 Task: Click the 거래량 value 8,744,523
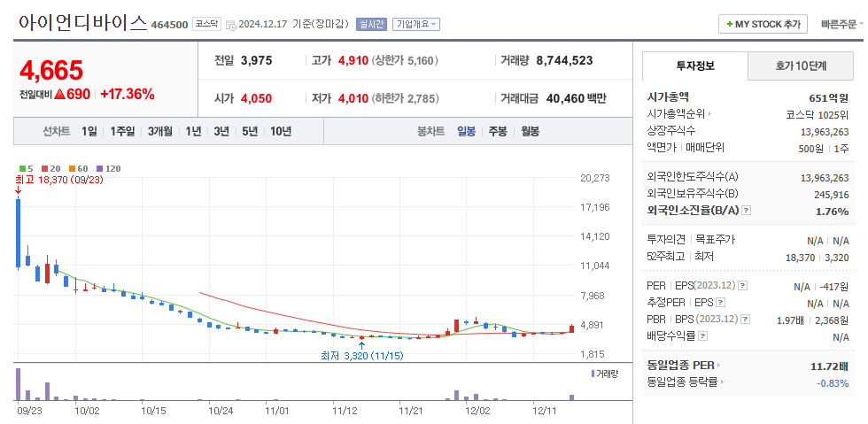pyautogui.click(x=564, y=60)
